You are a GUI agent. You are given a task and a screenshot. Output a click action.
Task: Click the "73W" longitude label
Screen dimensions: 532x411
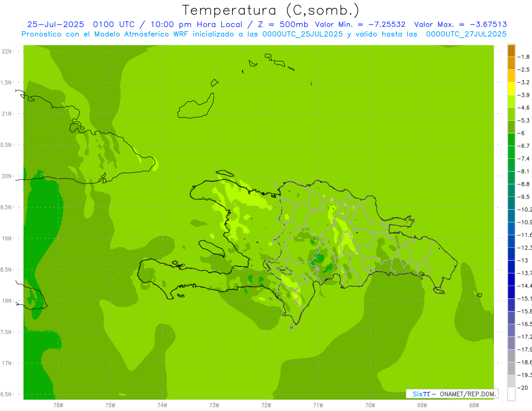214,405
